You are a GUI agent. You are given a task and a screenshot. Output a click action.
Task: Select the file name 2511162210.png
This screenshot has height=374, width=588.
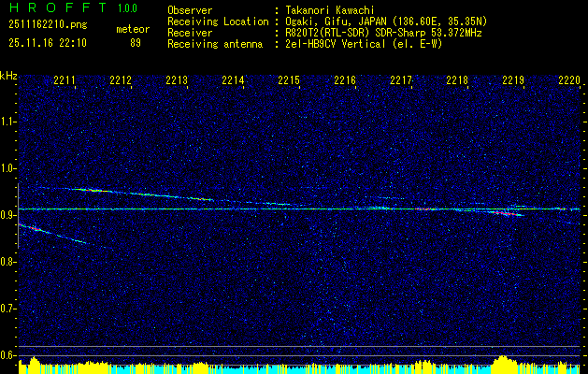(48, 25)
